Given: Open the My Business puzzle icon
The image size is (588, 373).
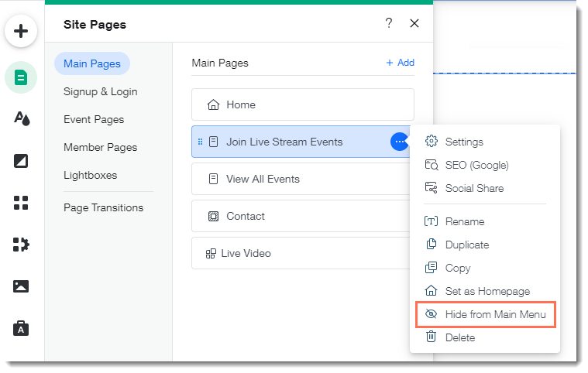Looking at the screenshot, I should 21,245.
